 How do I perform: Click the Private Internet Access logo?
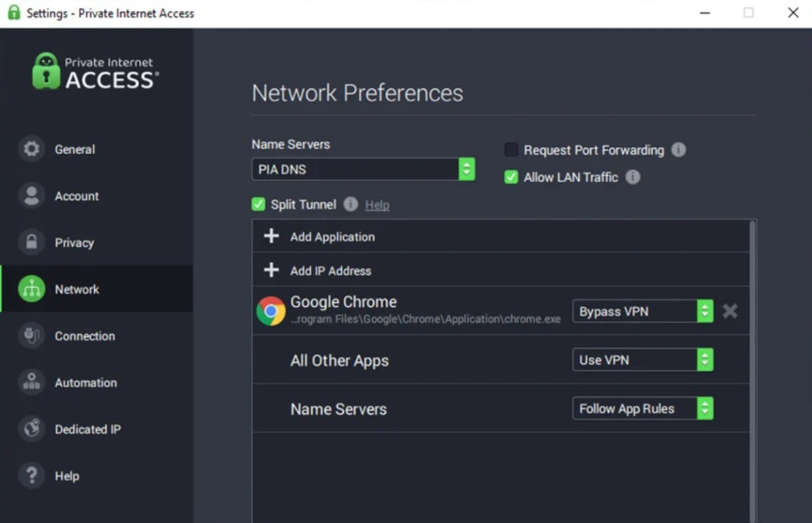click(95, 71)
